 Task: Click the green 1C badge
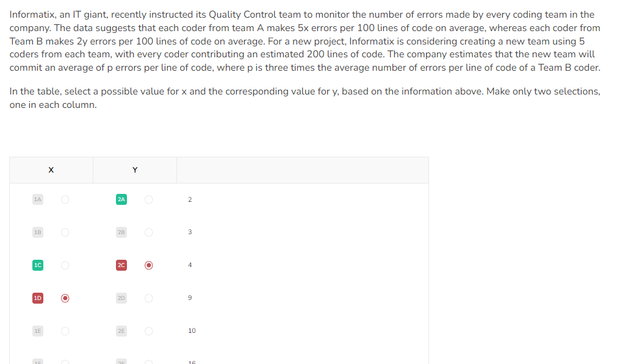38,265
